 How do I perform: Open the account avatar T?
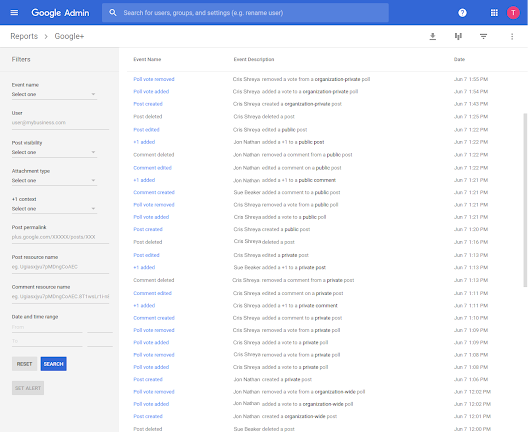click(513, 13)
